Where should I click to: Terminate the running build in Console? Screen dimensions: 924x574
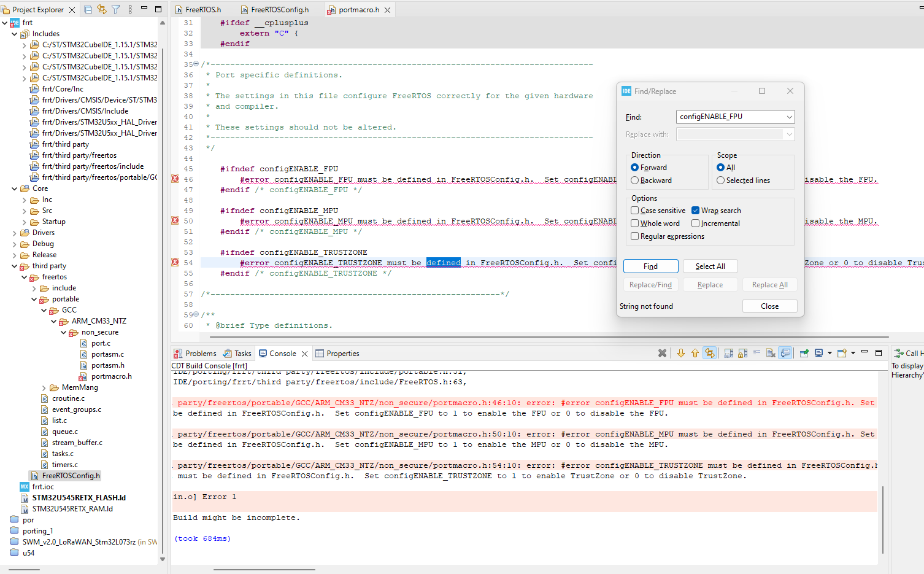click(x=661, y=353)
